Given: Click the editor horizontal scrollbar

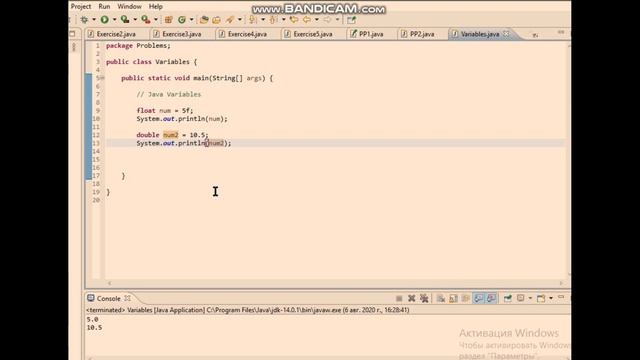Looking at the screenshot, I should 335,283.
